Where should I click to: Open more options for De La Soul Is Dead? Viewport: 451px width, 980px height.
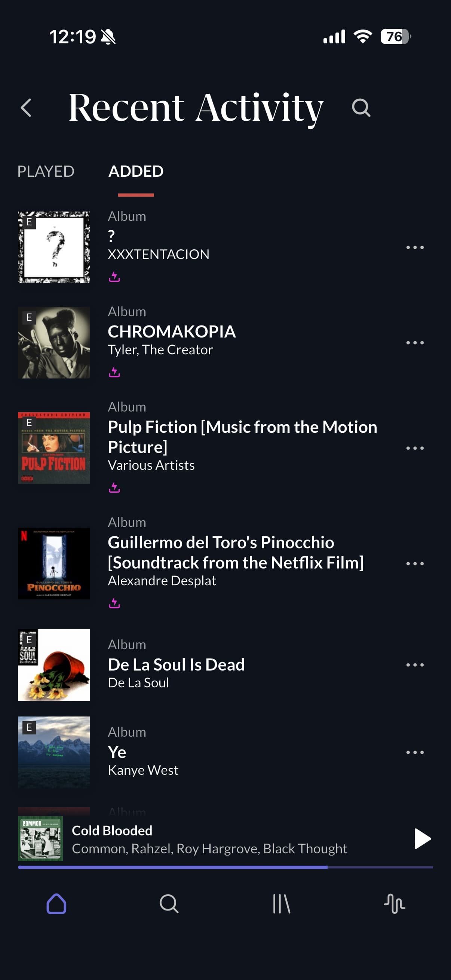[414, 665]
